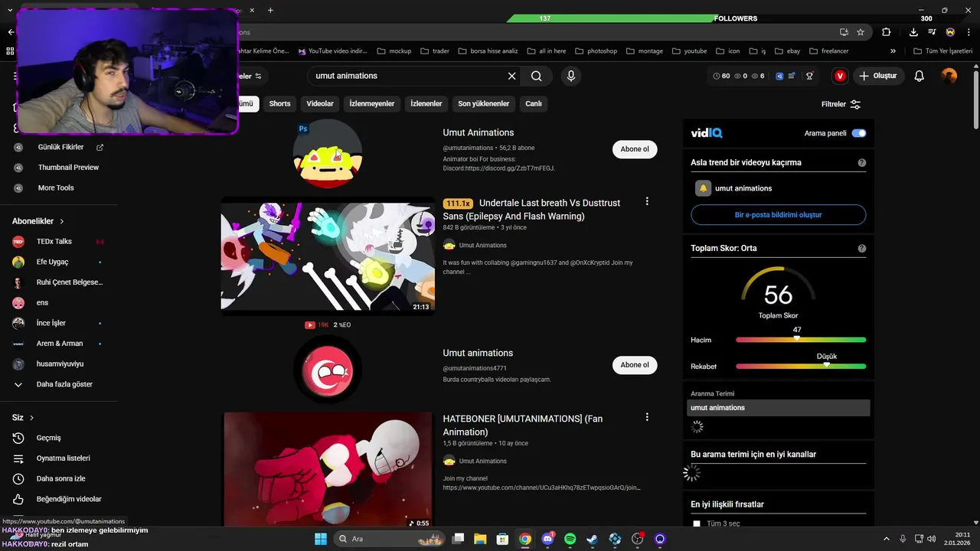980x551 pixels.
Task: Open Oynatma listeleri in the sidebar
Action: pos(64,458)
